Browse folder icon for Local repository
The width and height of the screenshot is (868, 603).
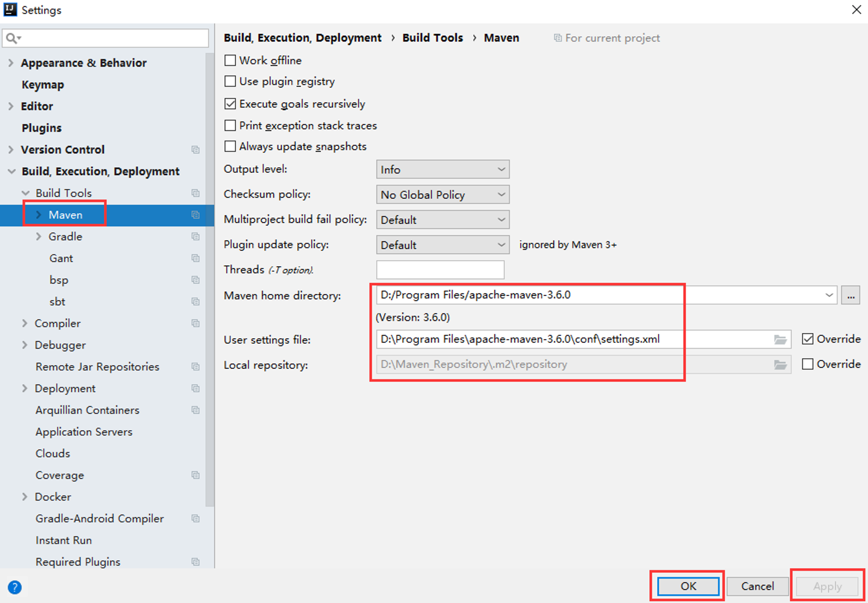point(780,365)
